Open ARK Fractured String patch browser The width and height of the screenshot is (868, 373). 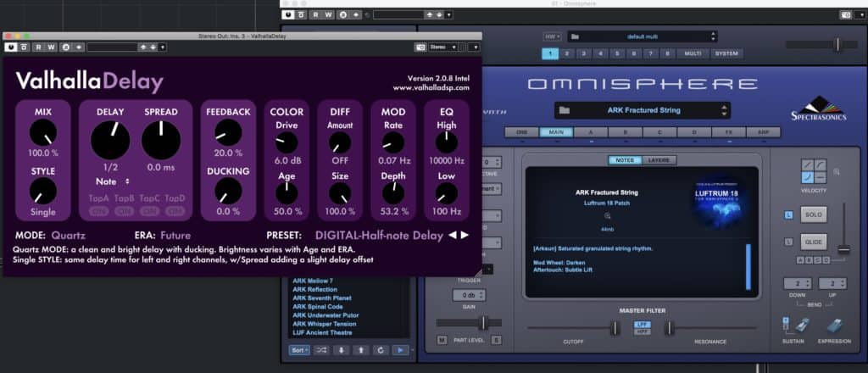[643, 110]
